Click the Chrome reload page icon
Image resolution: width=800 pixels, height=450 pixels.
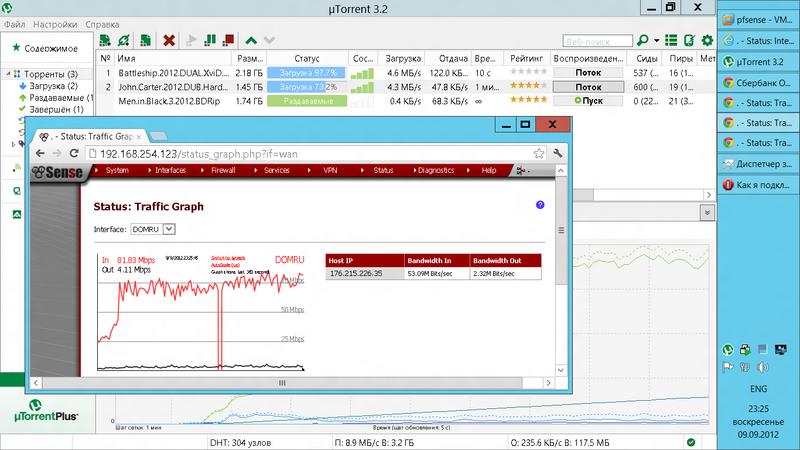pyautogui.click(x=74, y=153)
